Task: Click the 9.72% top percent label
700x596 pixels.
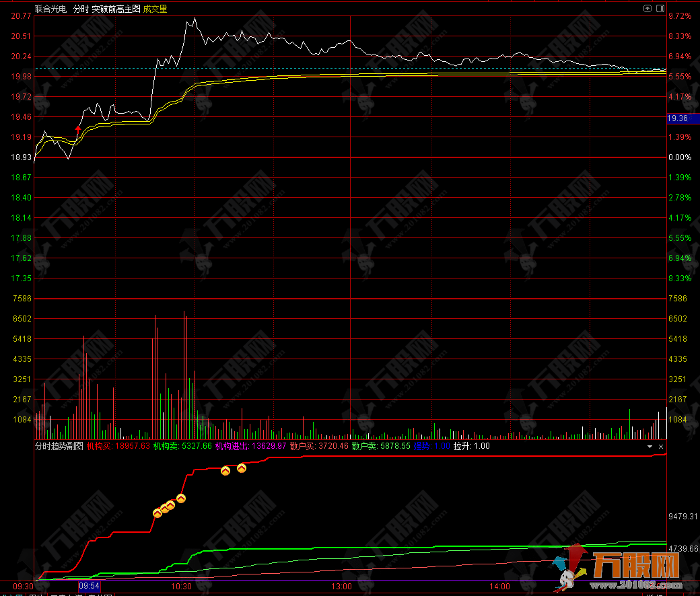Action: click(680, 16)
